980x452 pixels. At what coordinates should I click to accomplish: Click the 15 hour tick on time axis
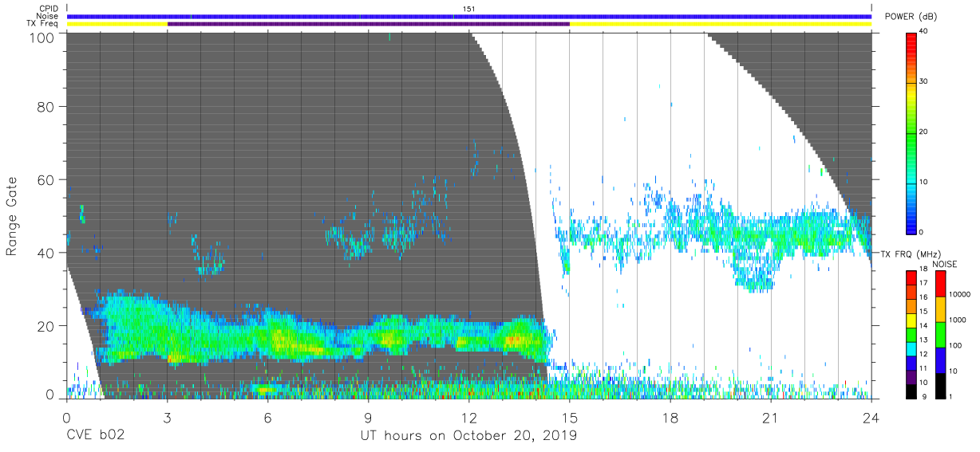coord(570,417)
